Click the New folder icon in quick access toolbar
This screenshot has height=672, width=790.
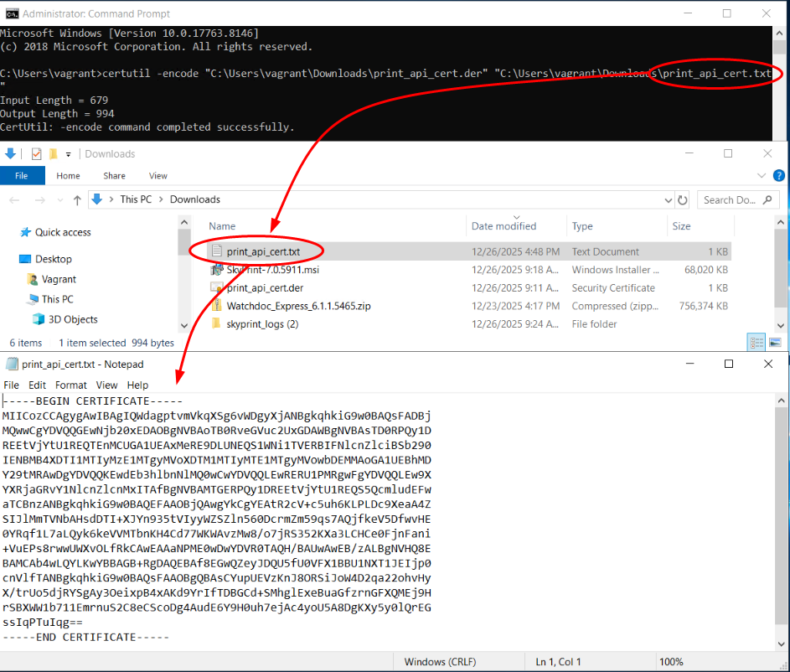pyautogui.click(x=53, y=154)
